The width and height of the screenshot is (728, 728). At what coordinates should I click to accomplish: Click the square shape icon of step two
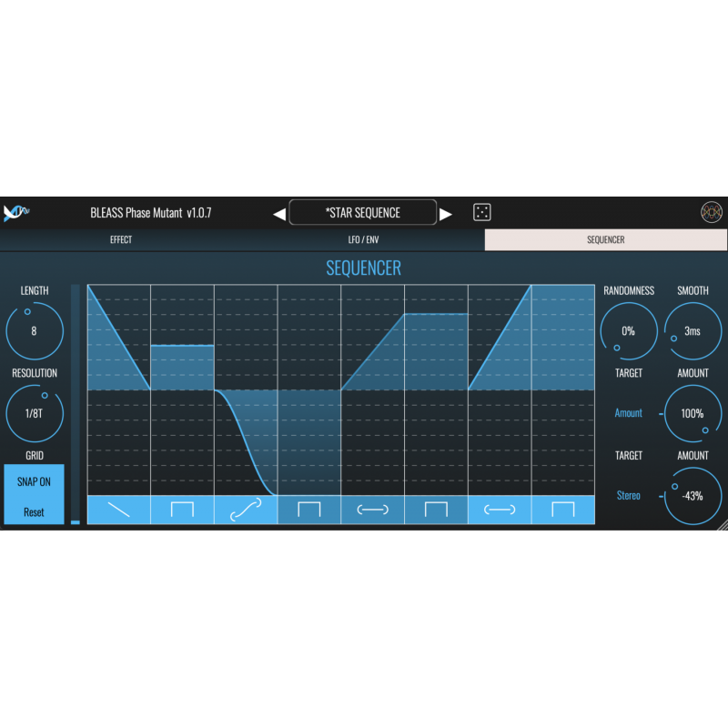click(182, 510)
